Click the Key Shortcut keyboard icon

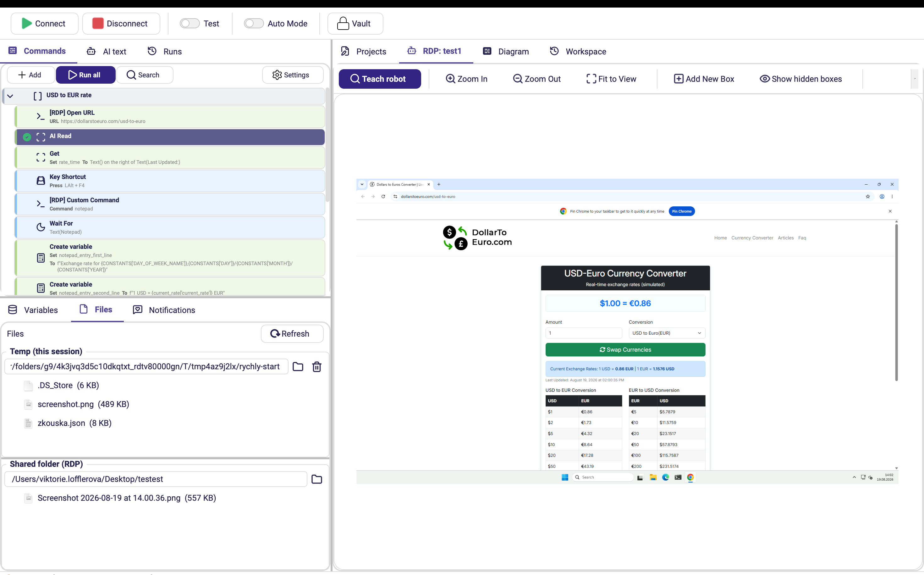[41, 181]
